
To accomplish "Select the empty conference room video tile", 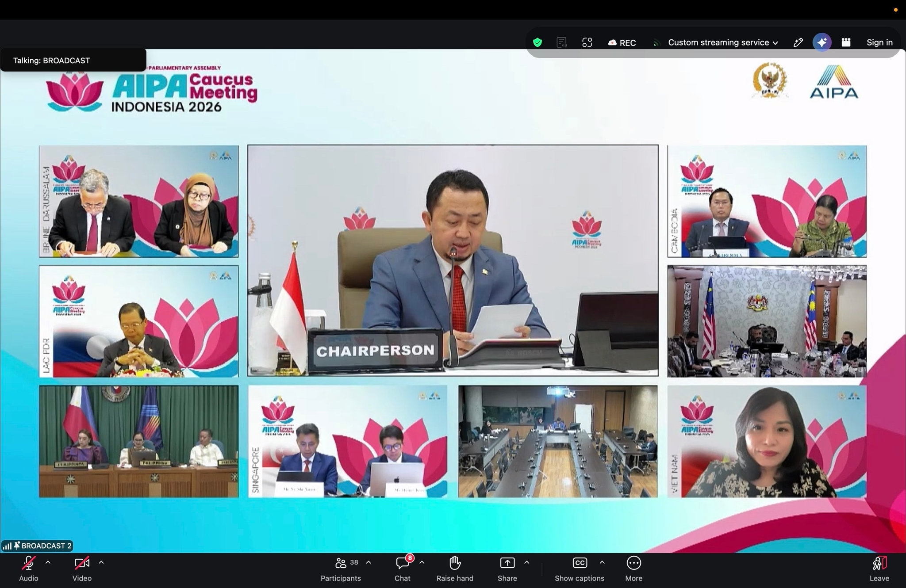I will point(557,442).
